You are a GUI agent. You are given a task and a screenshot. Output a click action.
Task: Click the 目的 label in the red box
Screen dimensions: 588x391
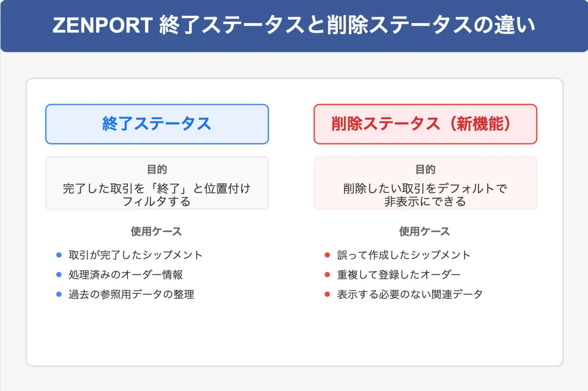point(425,170)
